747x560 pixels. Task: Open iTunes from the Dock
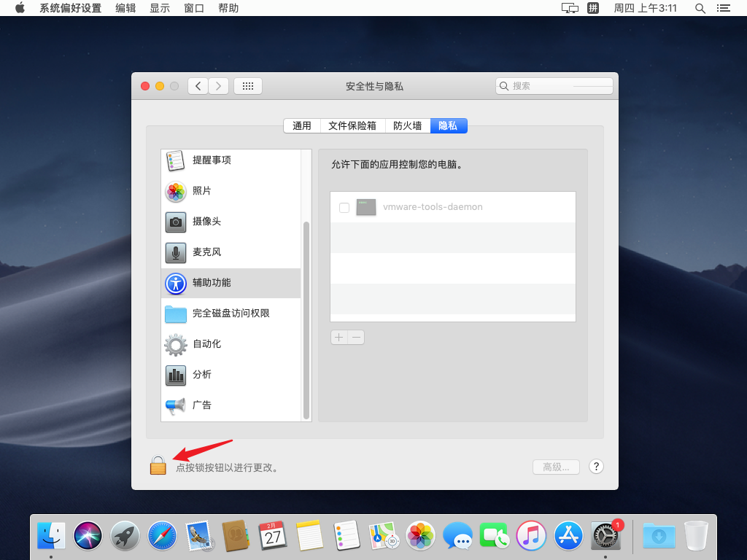click(531, 536)
